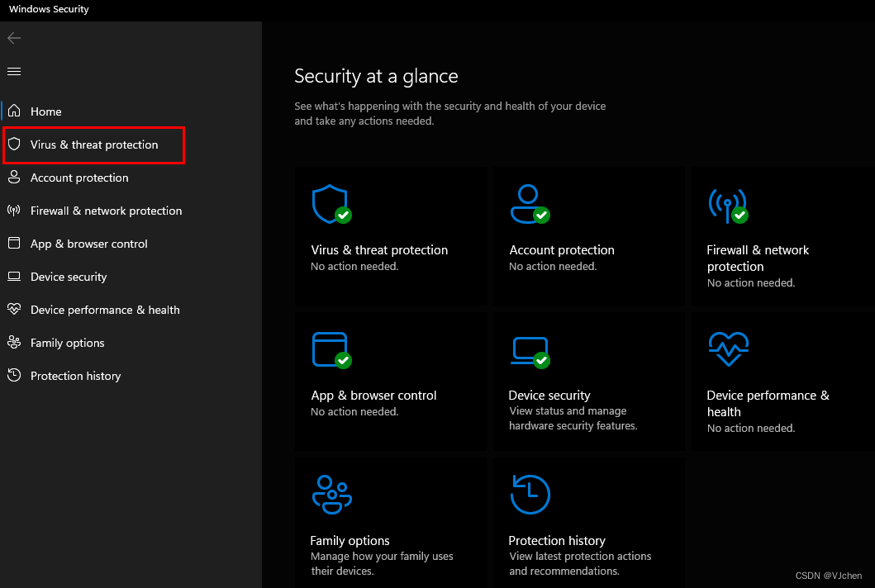875x588 pixels.
Task: Click the Firewall antenna icon in sidebar
Action: tap(14, 211)
